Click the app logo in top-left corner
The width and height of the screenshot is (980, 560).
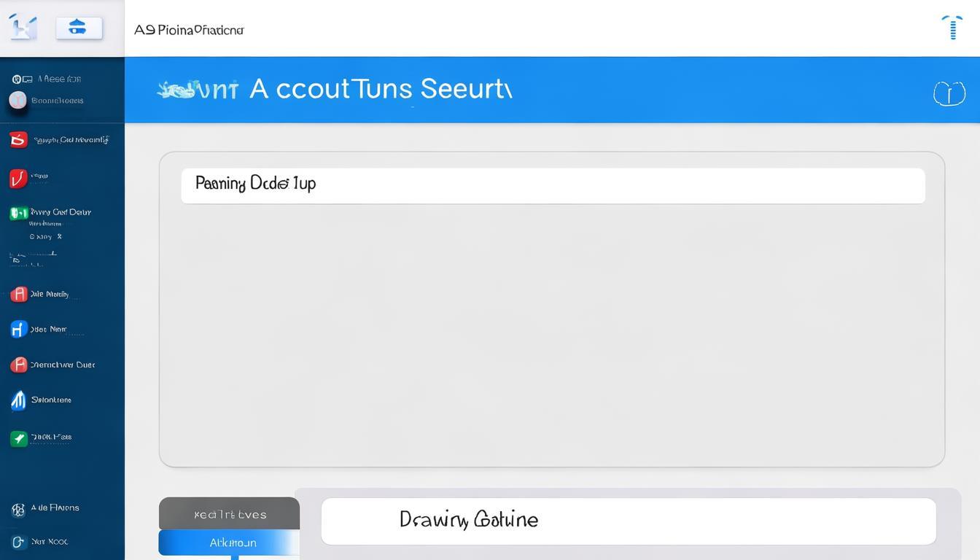[22, 27]
